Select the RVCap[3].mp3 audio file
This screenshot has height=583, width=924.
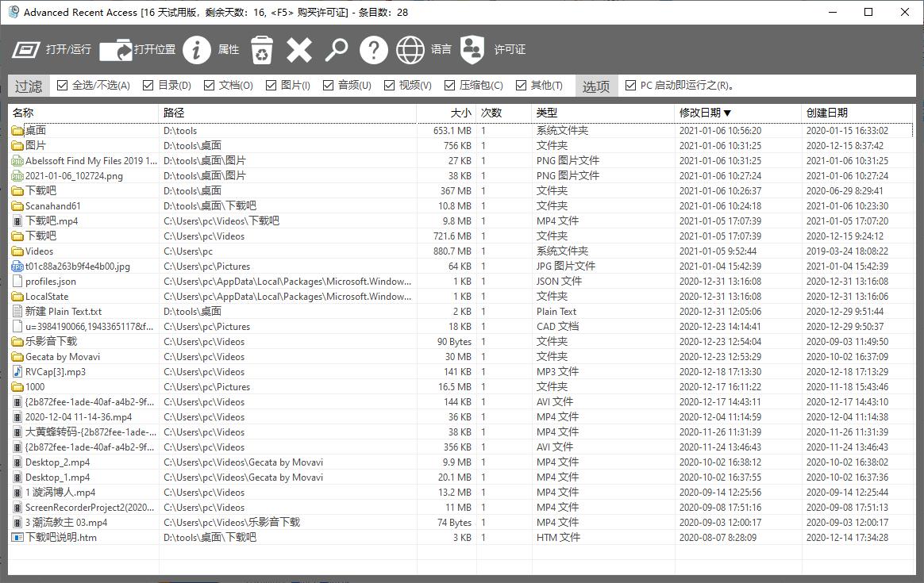point(56,372)
